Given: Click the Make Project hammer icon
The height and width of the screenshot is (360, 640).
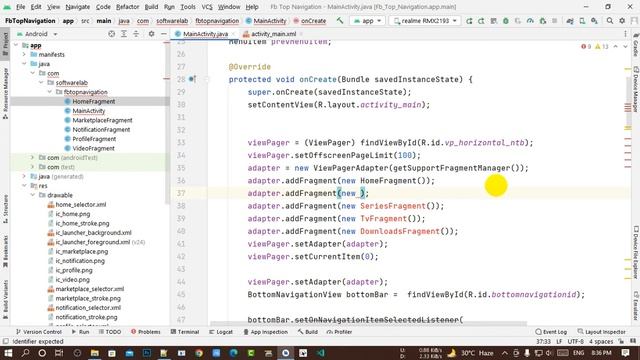Looking at the screenshot, I should [340, 20].
